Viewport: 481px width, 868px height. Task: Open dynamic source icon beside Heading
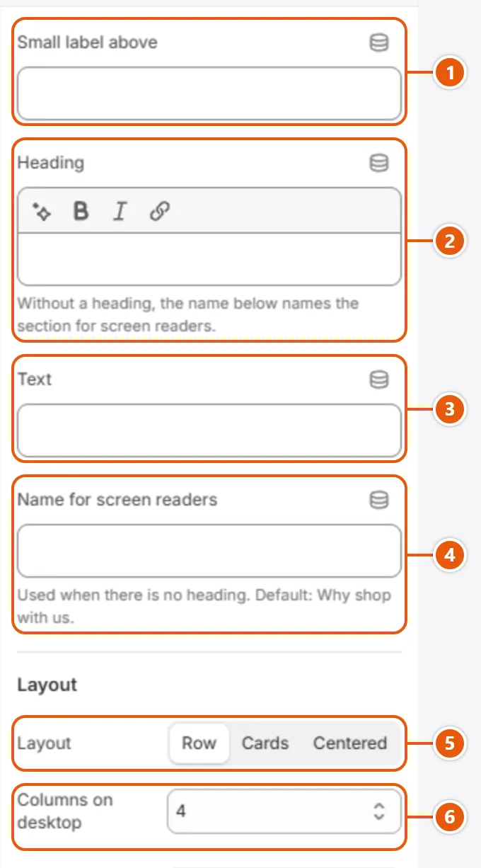(380, 164)
